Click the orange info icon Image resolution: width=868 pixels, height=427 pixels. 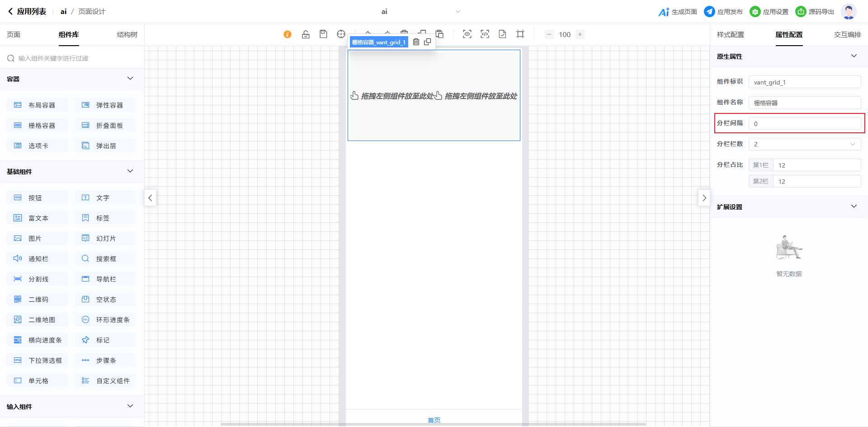click(288, 34)
